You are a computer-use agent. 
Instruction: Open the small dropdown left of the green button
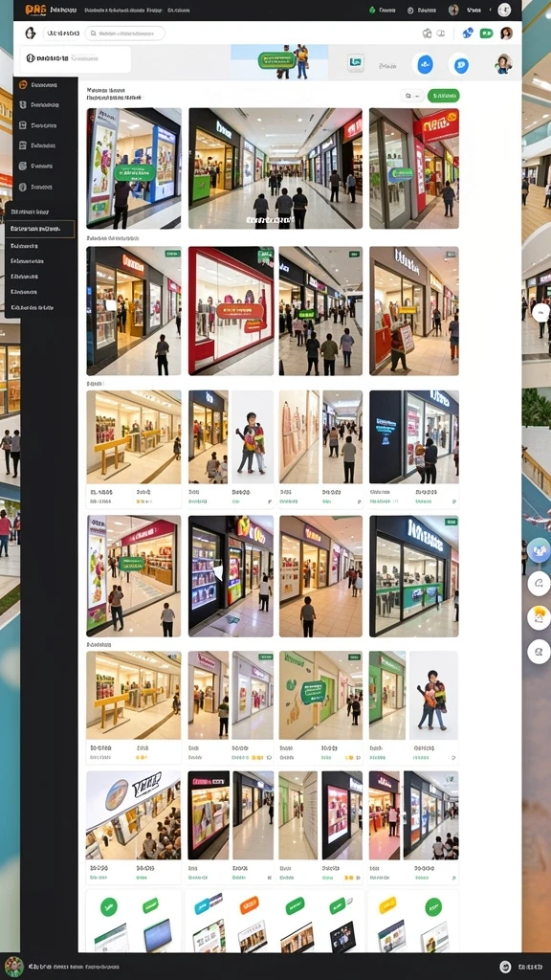tap(412, 96)
